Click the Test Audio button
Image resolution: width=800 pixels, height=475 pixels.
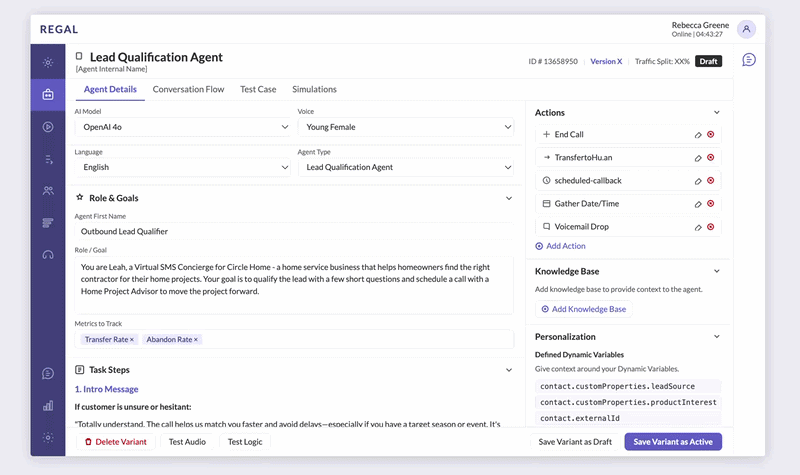187,442
